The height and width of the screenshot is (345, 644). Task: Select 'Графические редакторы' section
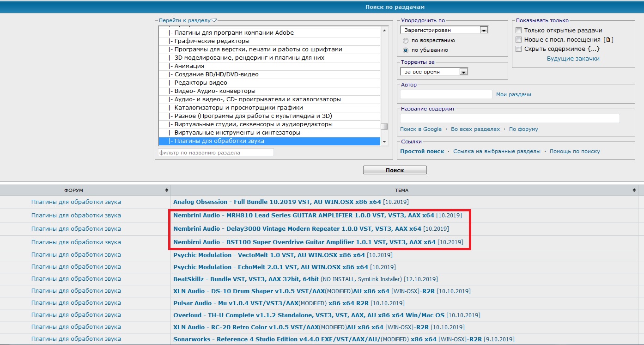(x=269, y=41)
